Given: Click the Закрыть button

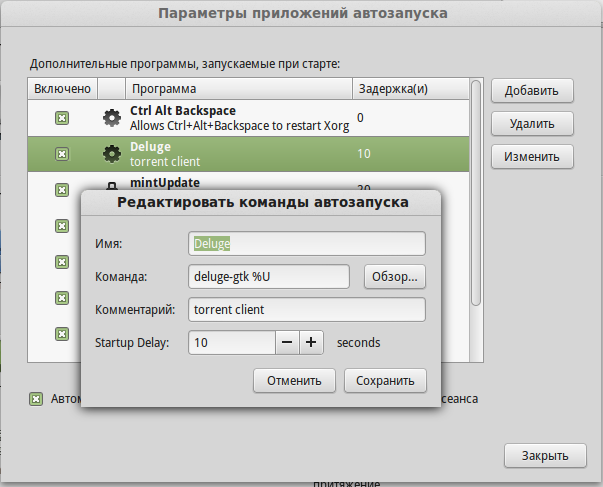Looking at the screenshot, I should [545, 455].
